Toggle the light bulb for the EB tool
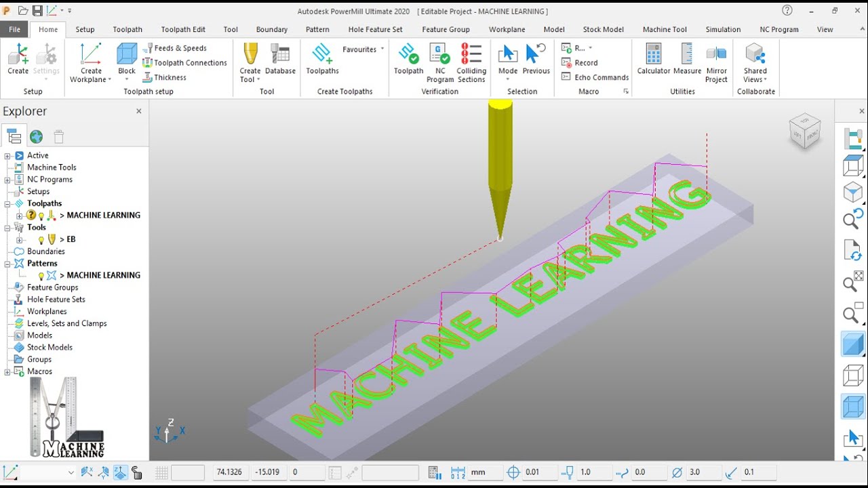Screen dimensions: 868x488 pos(41,240)
